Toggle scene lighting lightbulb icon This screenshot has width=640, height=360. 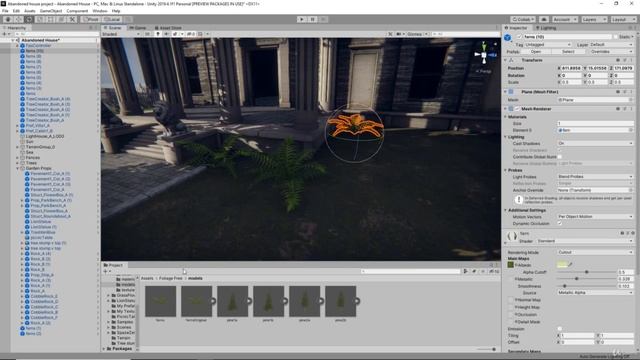158,34
